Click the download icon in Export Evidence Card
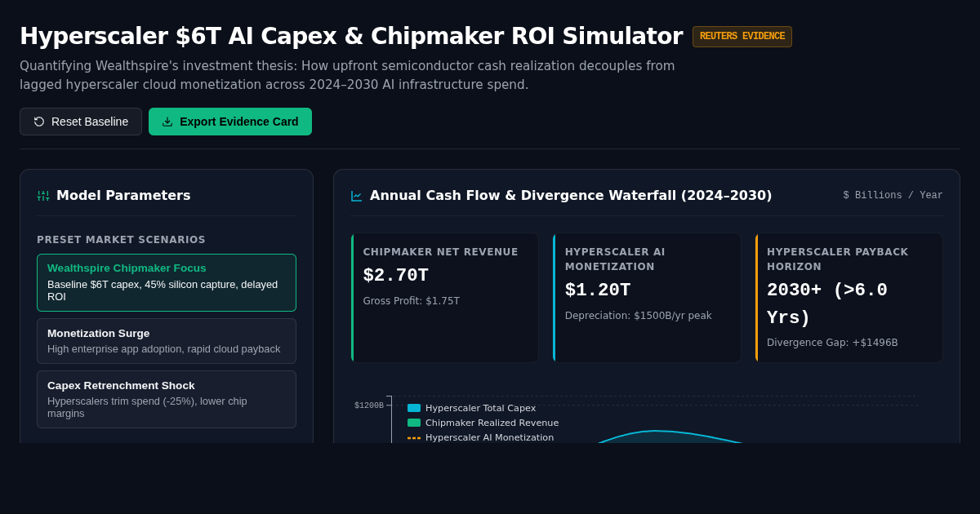This screenshot has height=514, width=980. pyautogui.click(x=167, y=122)
